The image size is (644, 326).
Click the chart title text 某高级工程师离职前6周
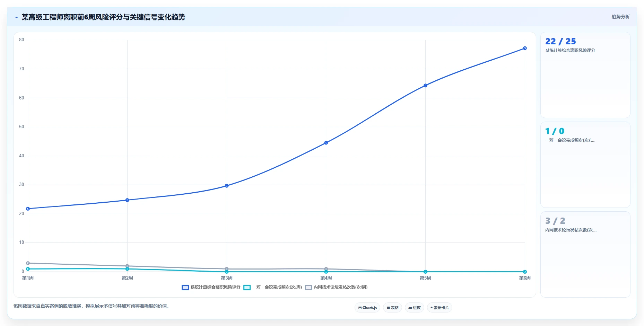point(58,17)
